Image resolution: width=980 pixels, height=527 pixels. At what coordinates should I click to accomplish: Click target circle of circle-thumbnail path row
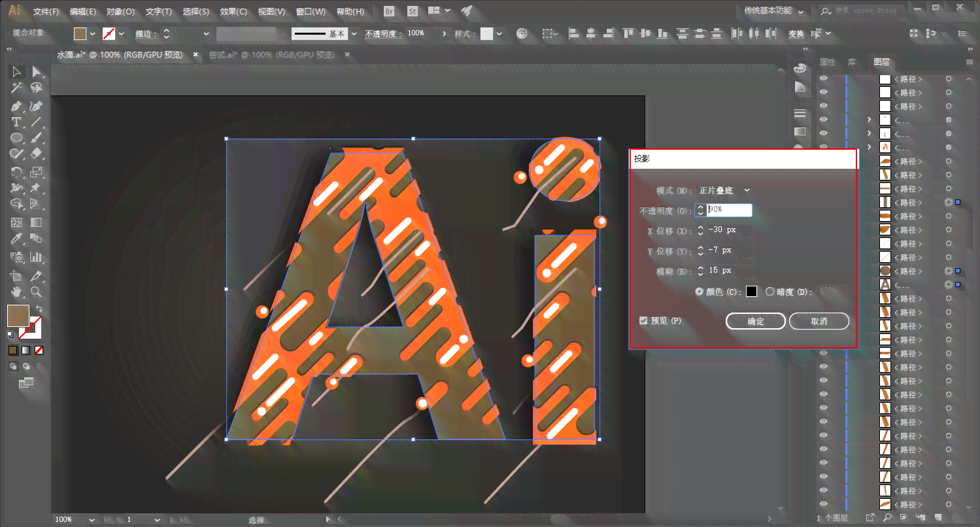point(948,271)
